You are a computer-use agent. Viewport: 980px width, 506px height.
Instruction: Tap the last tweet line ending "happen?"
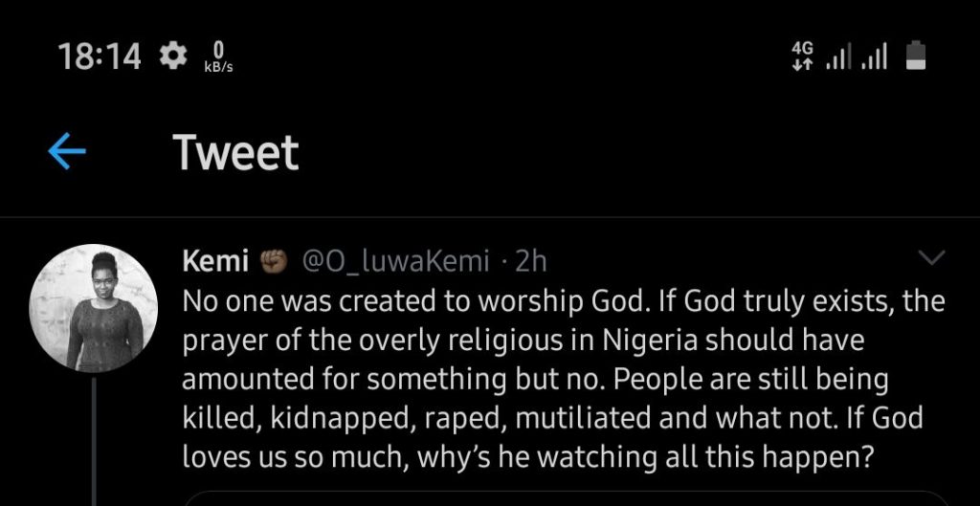[x=527, y=457]
